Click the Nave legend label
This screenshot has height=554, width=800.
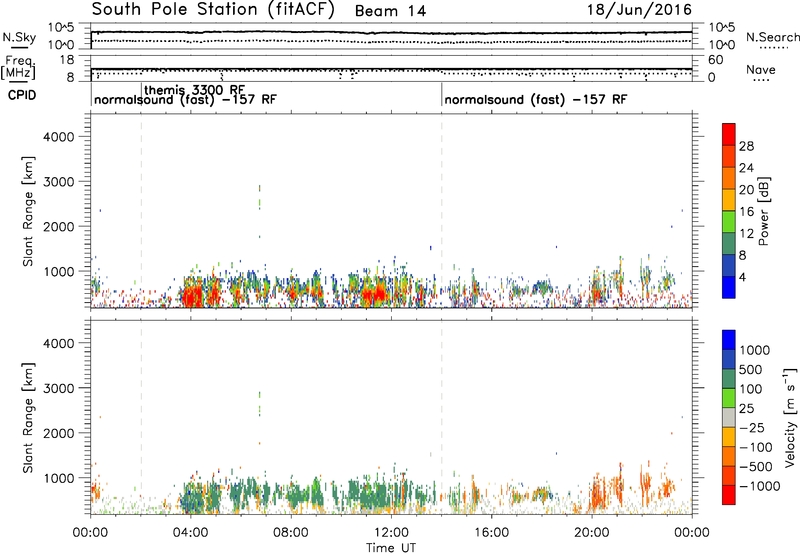[x=760, y=69]
